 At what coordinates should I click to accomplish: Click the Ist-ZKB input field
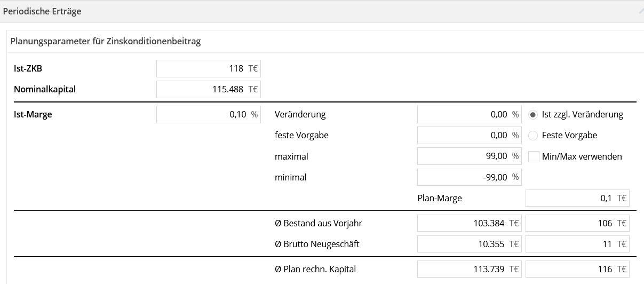point(208,68)
